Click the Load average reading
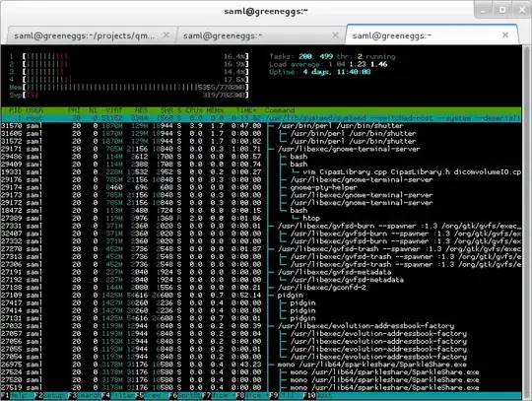This screenshot has width=532, height=401. pyautogui.click(x=328, y=64)
